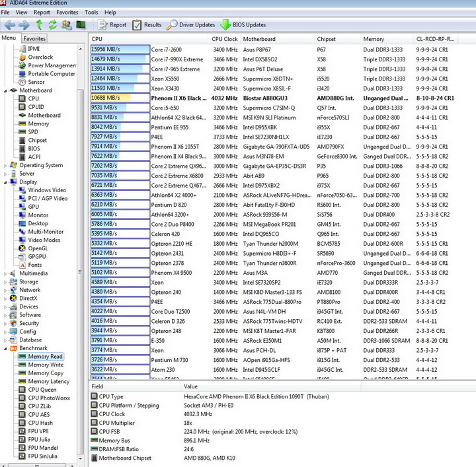Open the users icon in toolbar
Viewport: 476px width, 467px height.
67,25
